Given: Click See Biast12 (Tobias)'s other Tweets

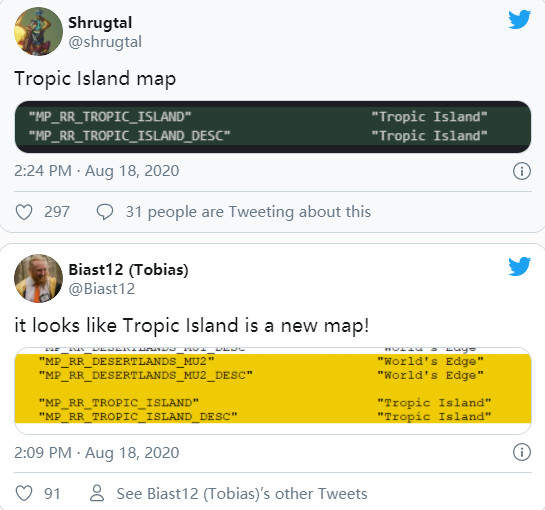Looking at the screenshot, I should [242, 494].
